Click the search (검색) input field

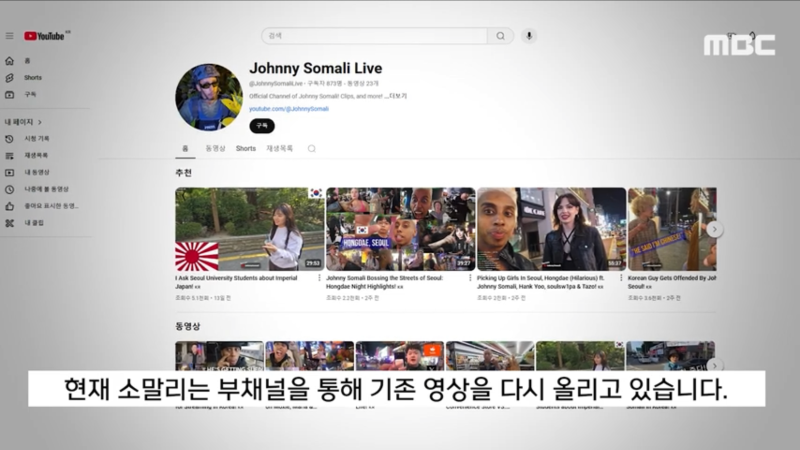click(x=375, y=36)
